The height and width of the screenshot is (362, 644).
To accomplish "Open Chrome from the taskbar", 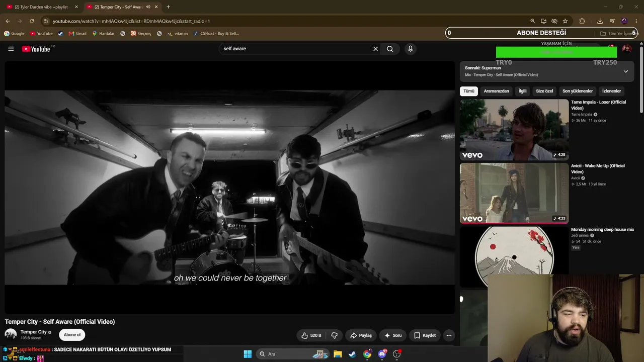I will [367, 354].
